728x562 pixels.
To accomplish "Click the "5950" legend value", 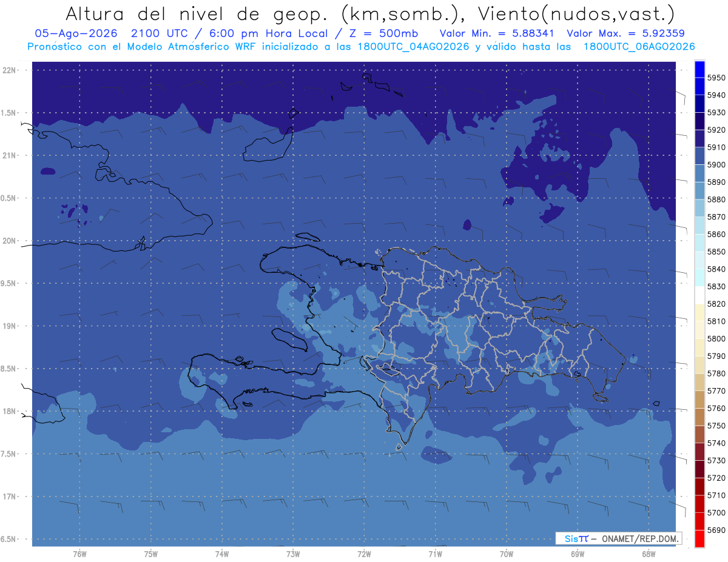I will [x=716, y=78].
